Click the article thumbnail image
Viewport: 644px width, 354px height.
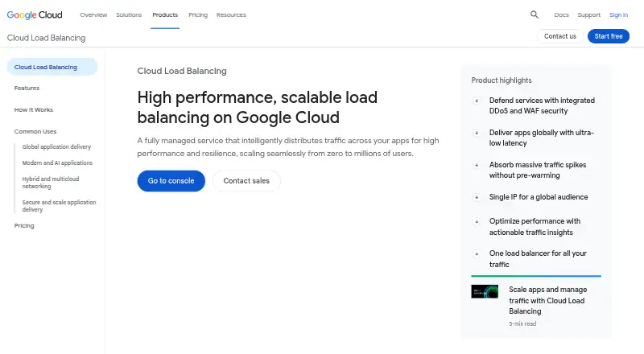coord(485,291)
